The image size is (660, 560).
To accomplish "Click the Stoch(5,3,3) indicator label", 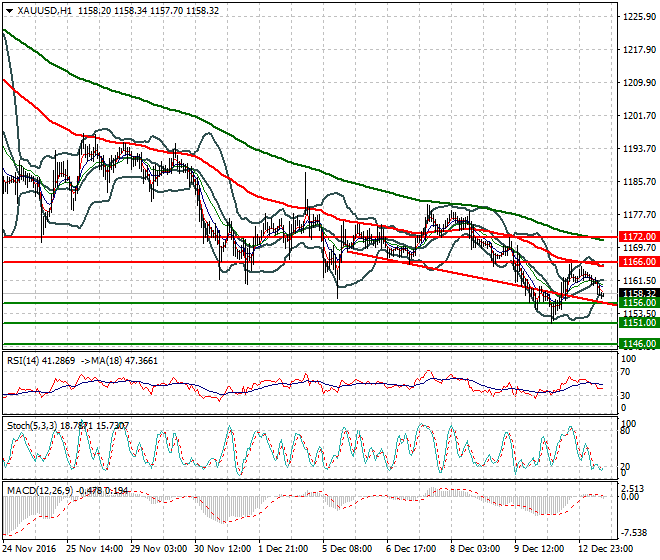I will (x=32, y=426).
